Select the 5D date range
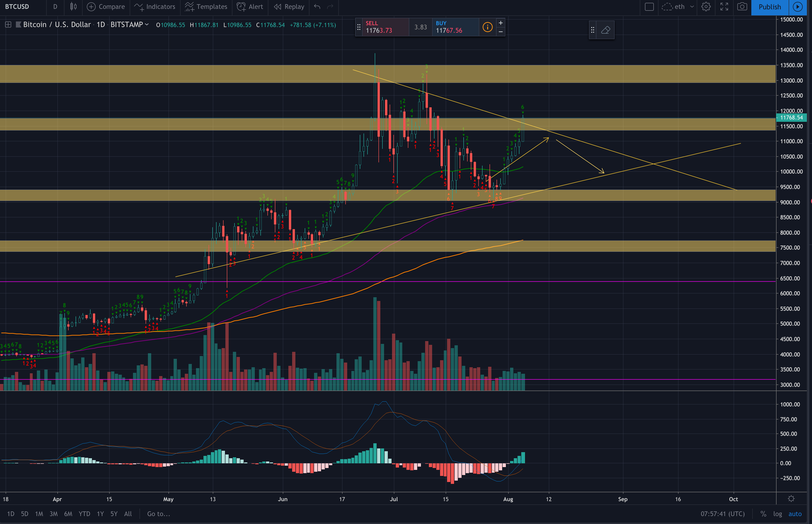This screenshot has width=812, height=524. [24, 514]
